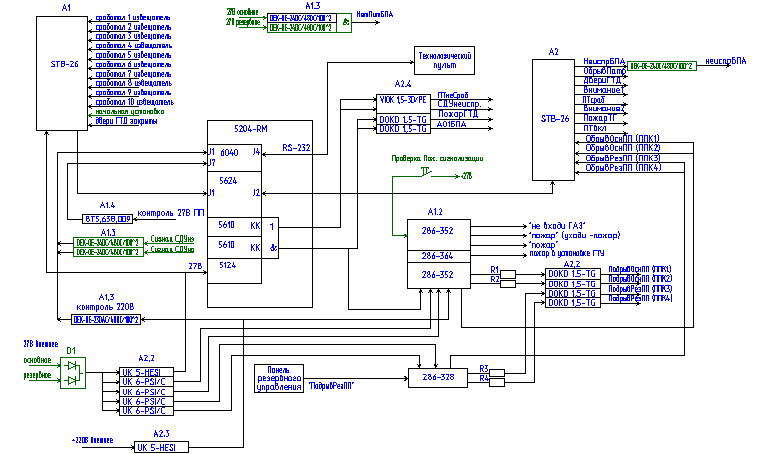This screenshot has width=769, height=454.
Task: Click the "RS-232" label
Action: pyautogui.click(x=296, y=148)
